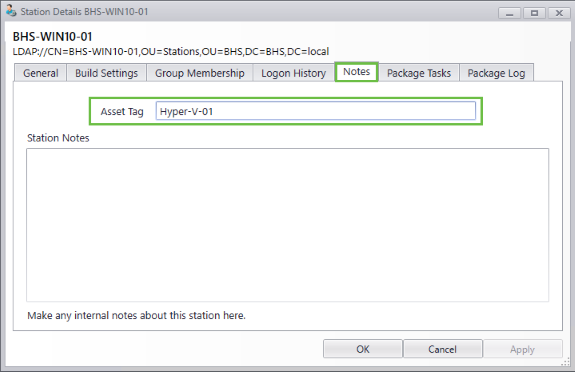
Task: Close the Station Details window
Action: (559, 13)
